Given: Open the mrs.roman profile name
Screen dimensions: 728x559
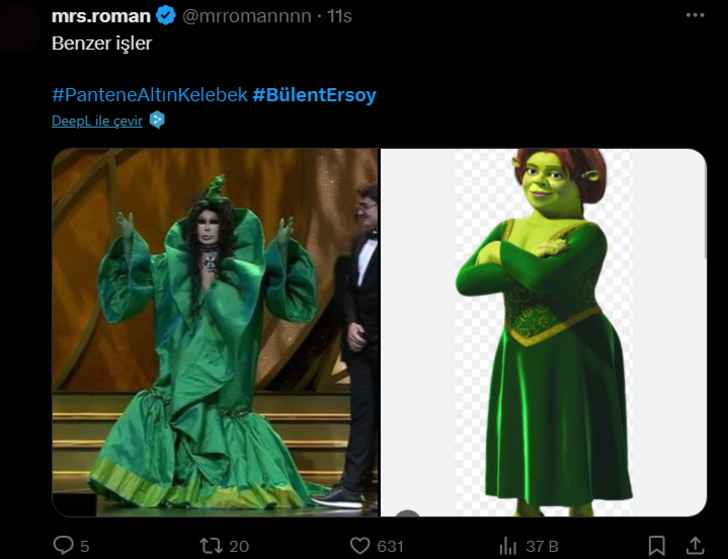Looking at the screenshot, I should [x=101, y=16].
